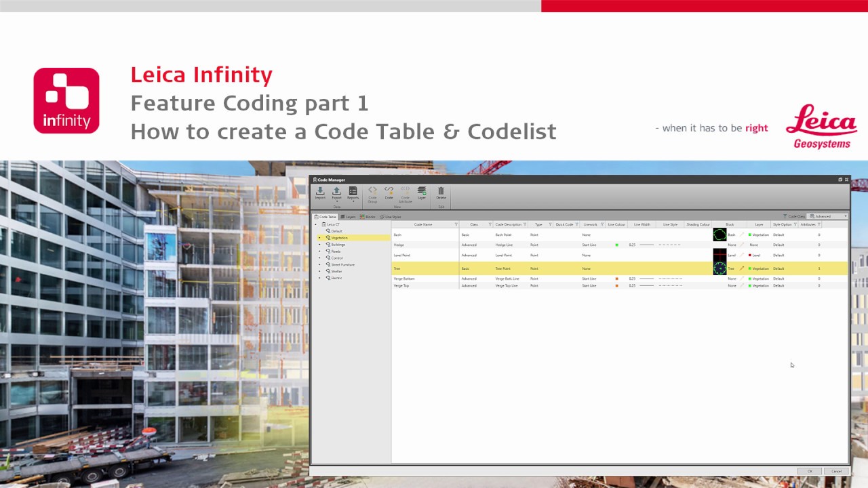Select the Level Point code name
This screenshot has height=488, width=868.
pyautogui.click(x=425, y=255)
